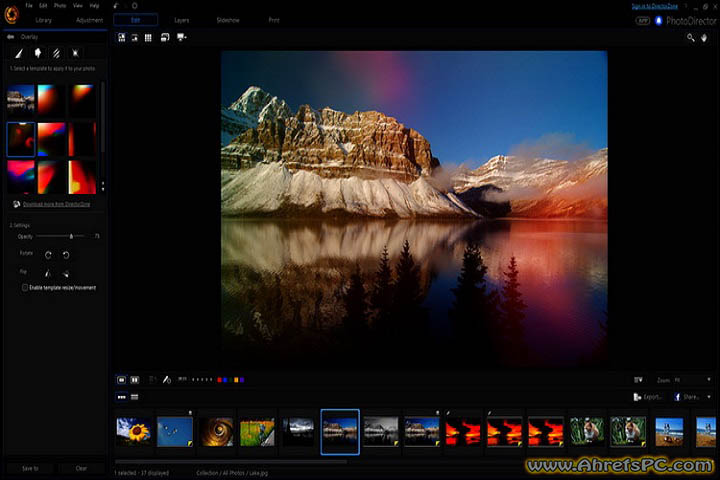
Task: Click the brush icon in the bottom toolbar
Action: [x=167, y=380]
